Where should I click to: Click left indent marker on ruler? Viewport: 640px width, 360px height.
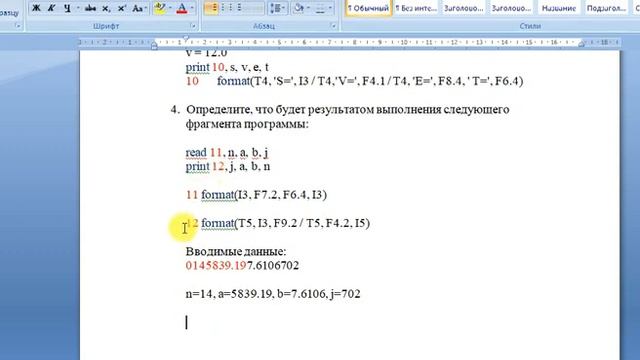(154, 47)
